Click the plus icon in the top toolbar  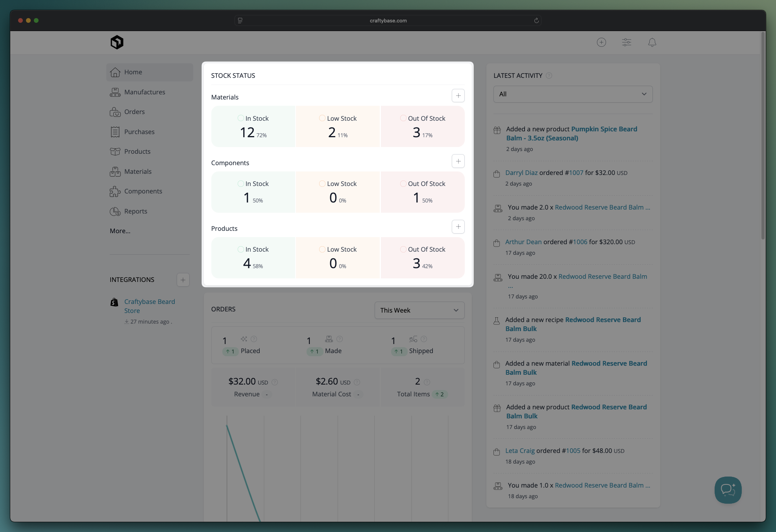click(601, 42)
